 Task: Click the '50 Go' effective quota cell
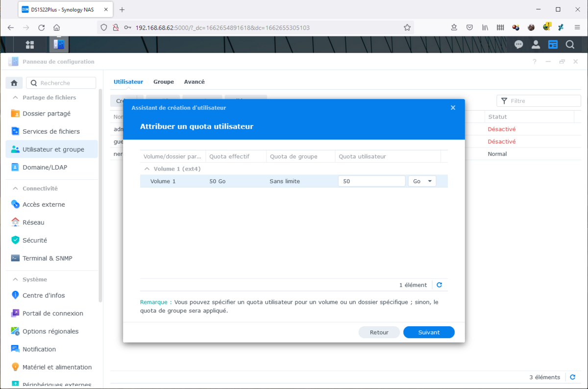click(218, 181)
